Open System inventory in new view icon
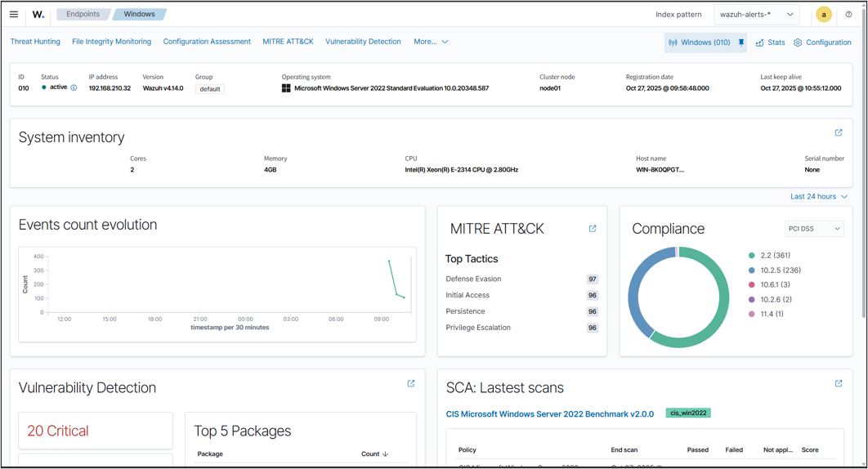Image resolution: width=868 pixels, height=469 pixels. [x=839, y=133]
